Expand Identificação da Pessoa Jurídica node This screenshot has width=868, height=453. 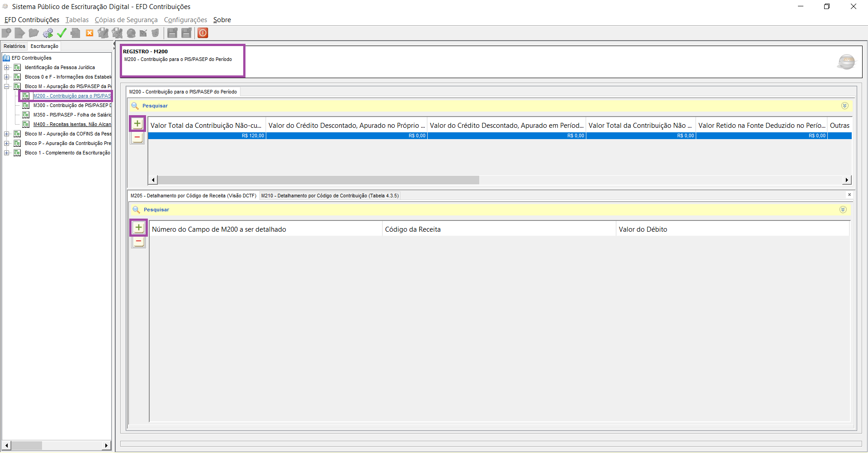coord(7,68)
